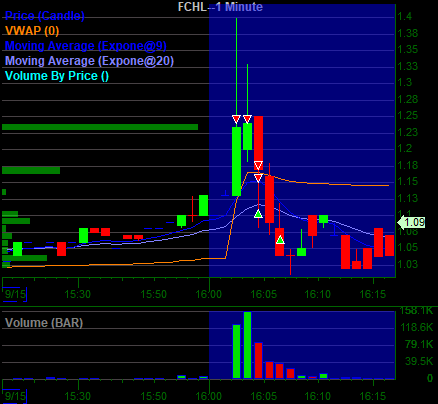
Task: Click the tallest red volume bar
Action: click(258, 360)
